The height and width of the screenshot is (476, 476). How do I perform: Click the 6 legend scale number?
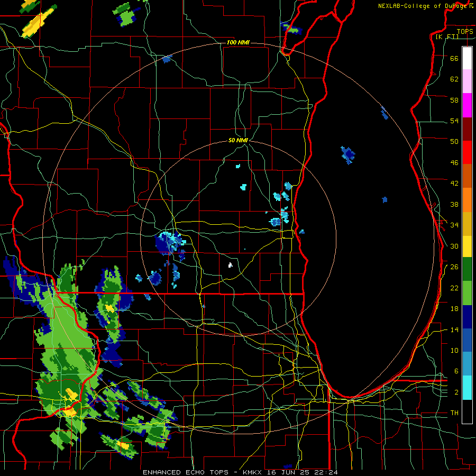pos(456,371)
